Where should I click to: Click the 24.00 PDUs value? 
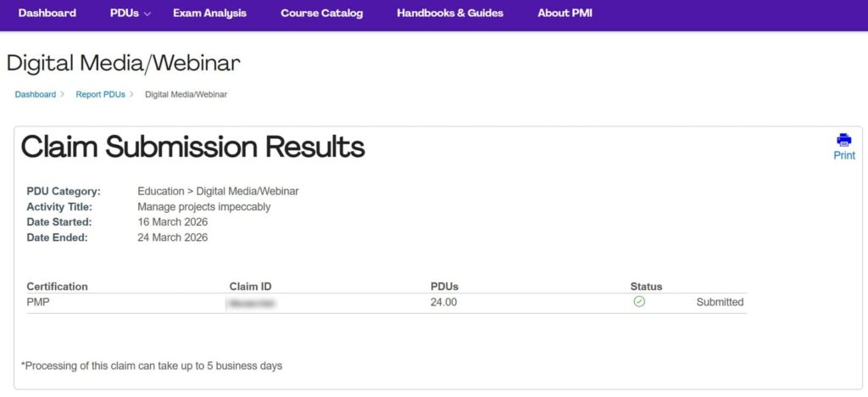[x=443, y=302]
